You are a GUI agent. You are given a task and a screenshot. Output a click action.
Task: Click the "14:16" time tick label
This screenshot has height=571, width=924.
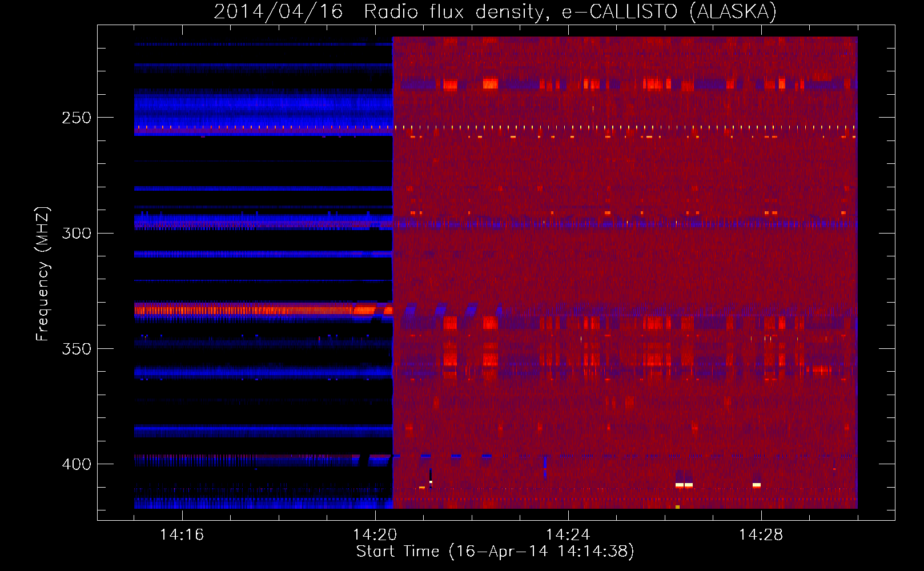point(182,534)
